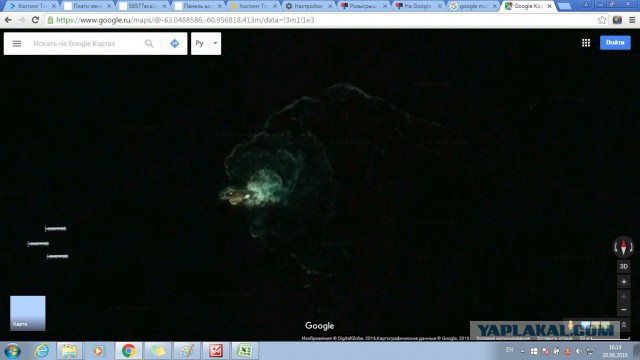The width and height of the screenshot is (640, 360).
Task: Expand the imagery strip double chevron
Action: pyautogui.click(x=624, y=325)
